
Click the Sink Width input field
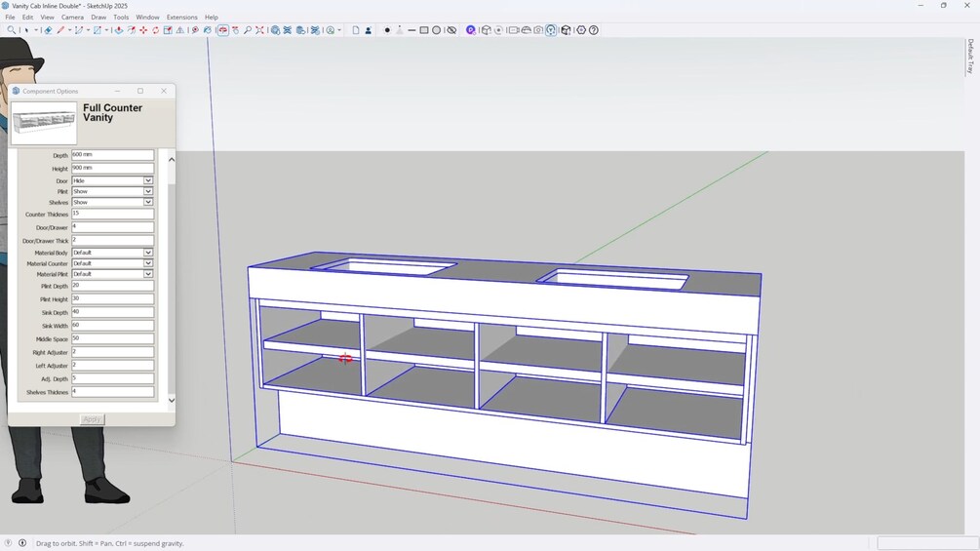pyautogui.click(x=112, y=325)
